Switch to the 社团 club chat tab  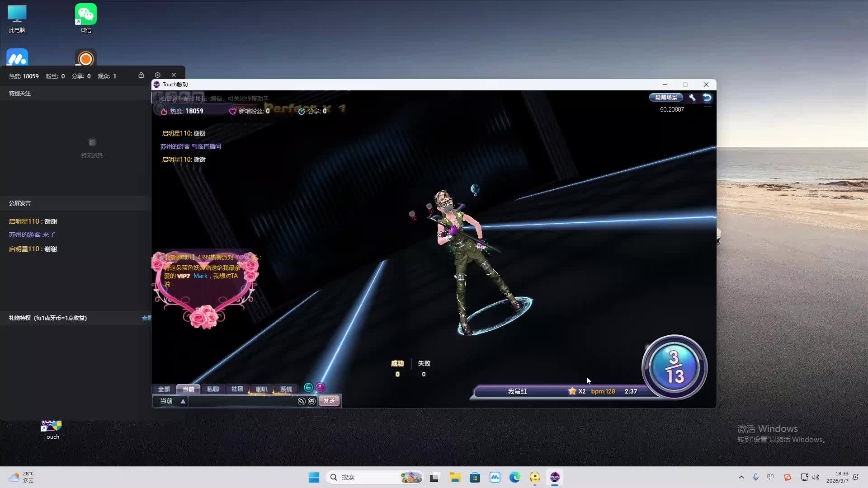[x=237, y=389]
